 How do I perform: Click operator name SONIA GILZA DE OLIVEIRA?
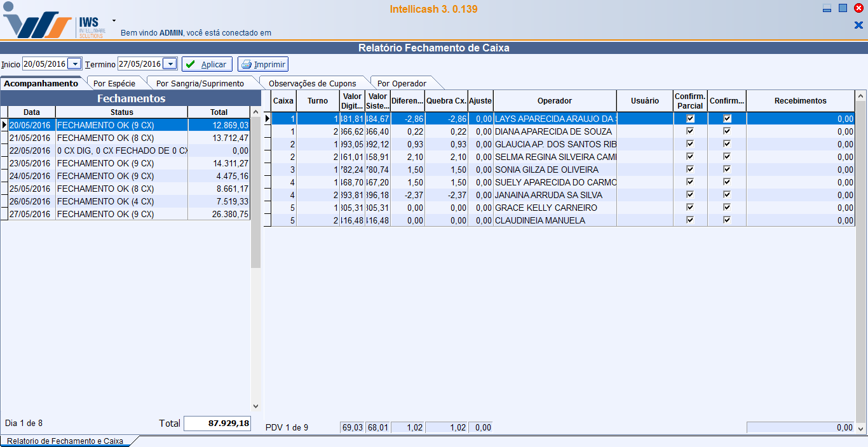point(546,170)
